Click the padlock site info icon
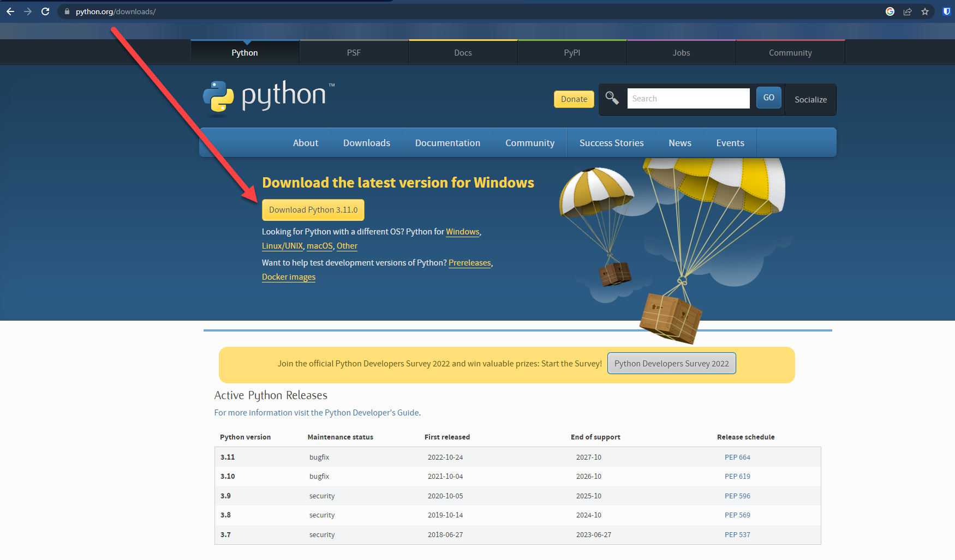The height and width of the screenshot is (560, 955). click(67, 11)
